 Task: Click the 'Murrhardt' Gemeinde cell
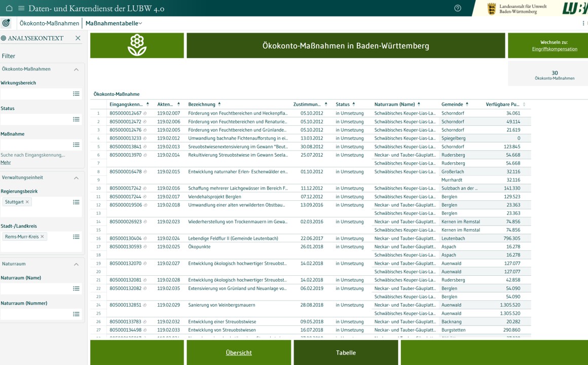[x=452, y=180]
